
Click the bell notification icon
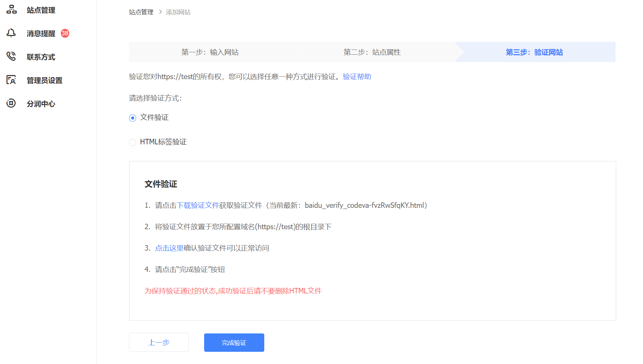pyautogui.click(x=11, y=33)
